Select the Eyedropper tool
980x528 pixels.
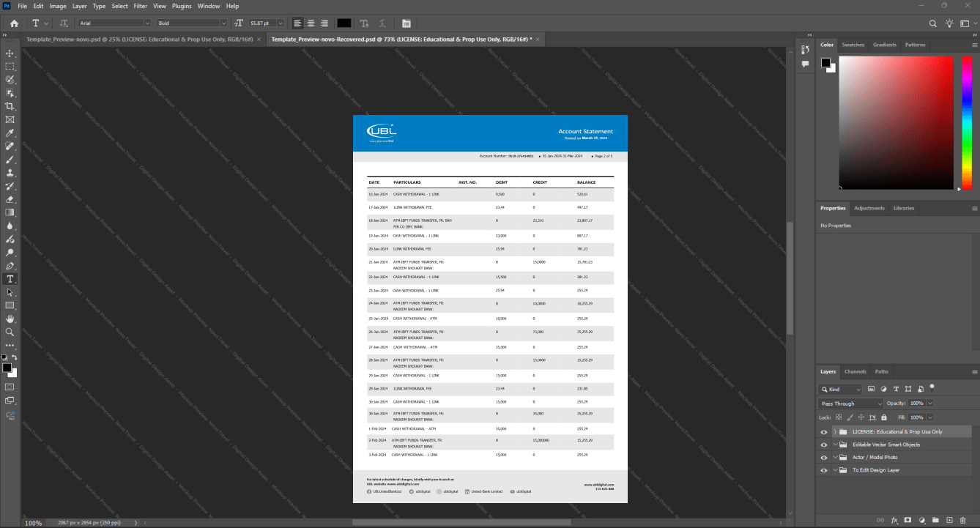10,133
